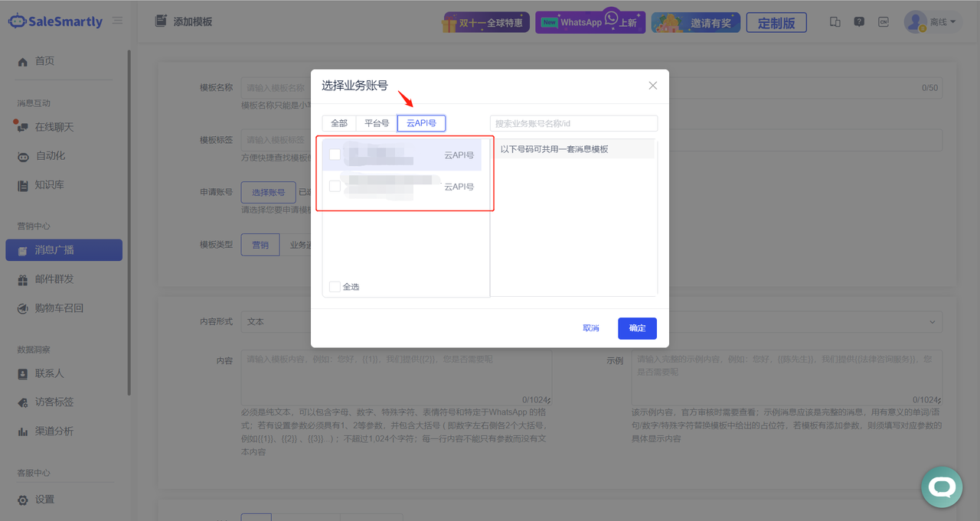Image resolution: width=980 pixels, height=521 pixels.
Task: Open the live chat support widget
Action: (x=941, y=487)
